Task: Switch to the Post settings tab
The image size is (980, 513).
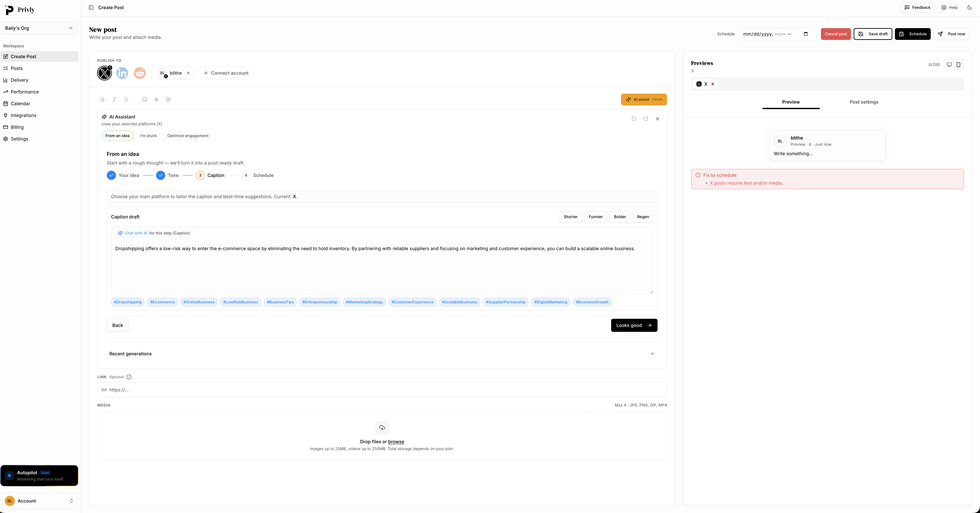Action: coord(864,102)
